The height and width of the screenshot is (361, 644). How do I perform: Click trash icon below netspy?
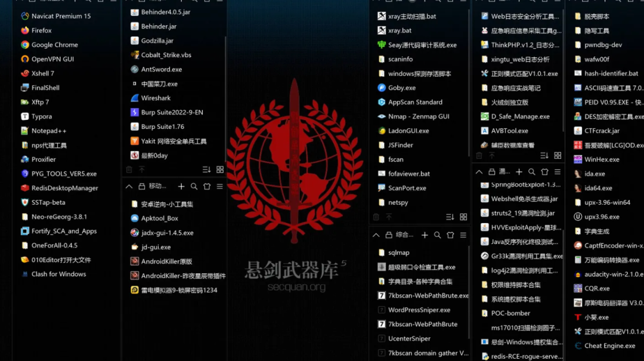click(376, 217)
